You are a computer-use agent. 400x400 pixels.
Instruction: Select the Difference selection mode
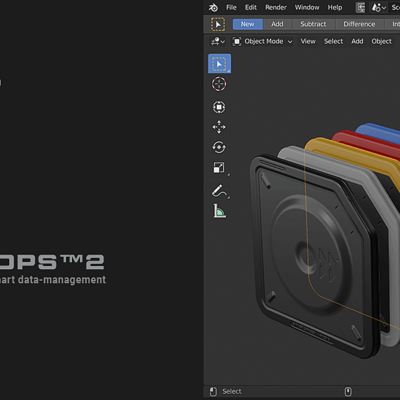[x=359, y=24]
